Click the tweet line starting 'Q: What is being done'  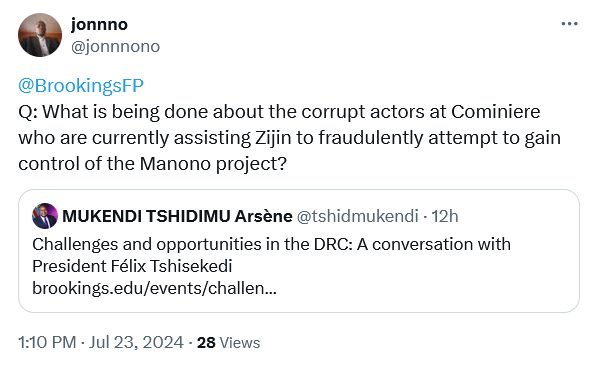click(279, 112)
